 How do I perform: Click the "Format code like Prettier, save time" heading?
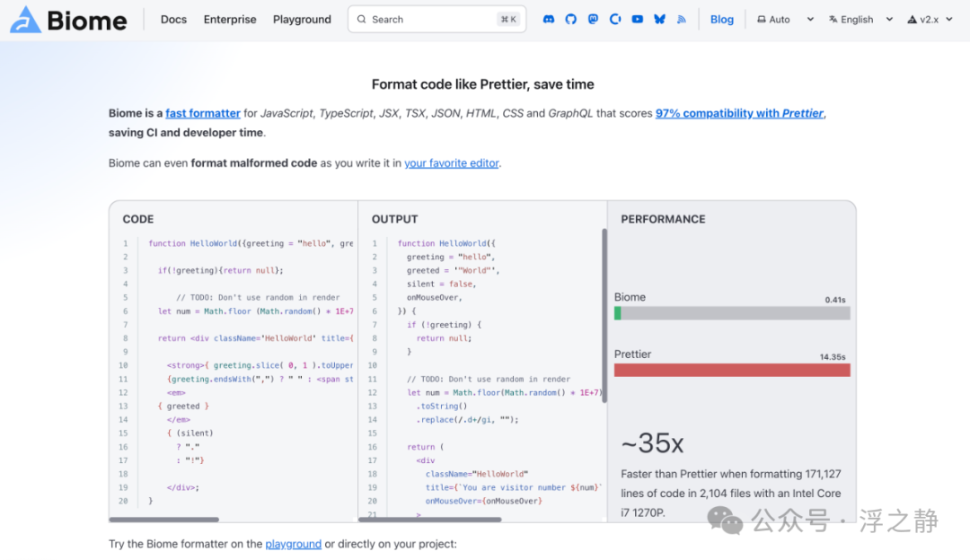pos(483,84)
